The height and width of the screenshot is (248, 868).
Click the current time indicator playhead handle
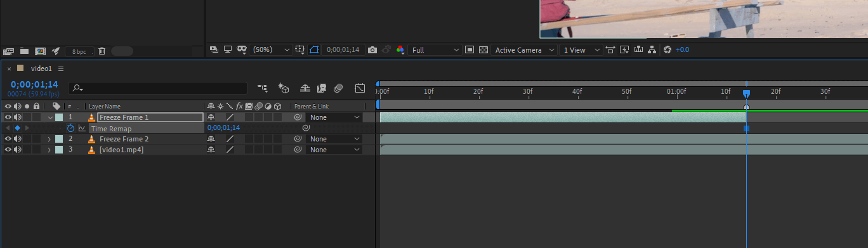[746, 93]
